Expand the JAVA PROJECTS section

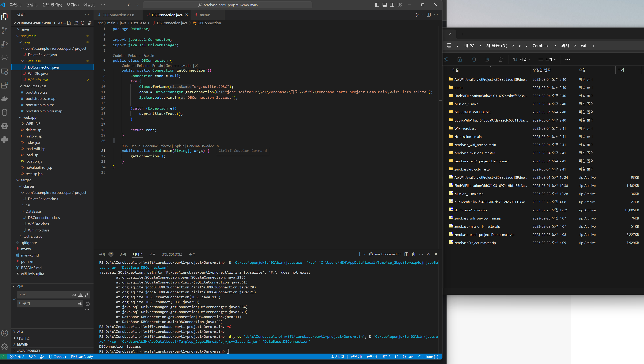(x=29, y=351)
